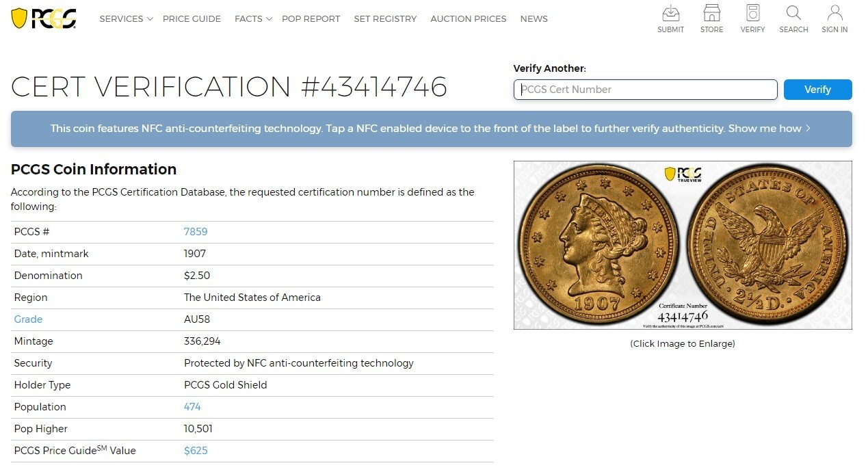Click the PCGS Price Guide Value label
Image resolution: width=868 pixels, height=474 pixels.
click(75, 451)
